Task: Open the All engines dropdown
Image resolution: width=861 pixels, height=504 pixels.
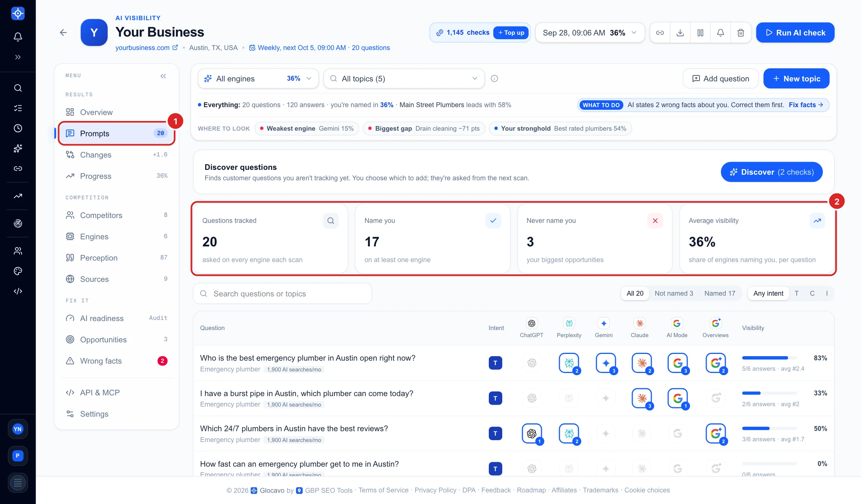Action: tap(258, 78)
